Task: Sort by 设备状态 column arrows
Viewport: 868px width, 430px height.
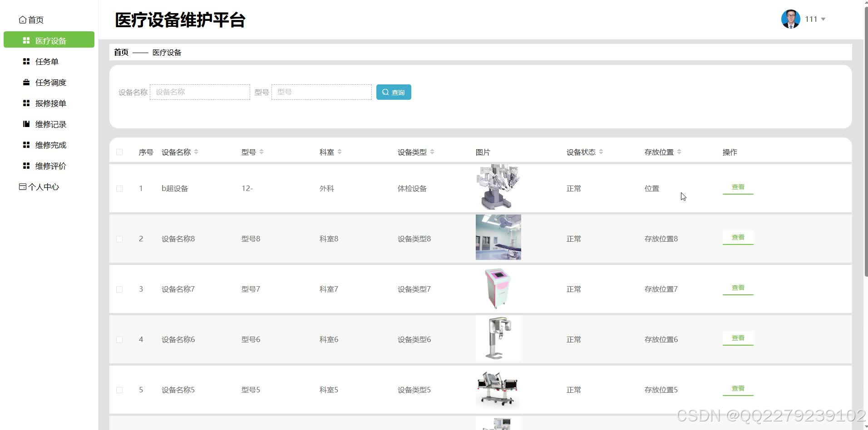Action: (601, 152)
